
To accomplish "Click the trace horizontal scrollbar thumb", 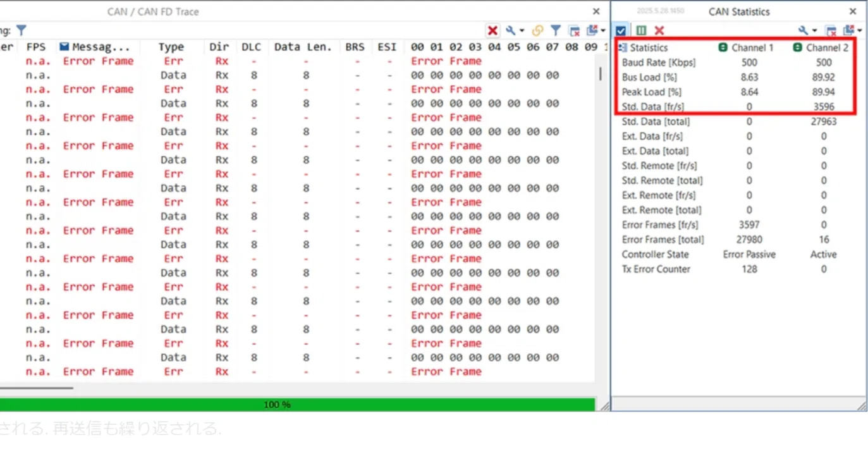I will [x=37, y=388].
